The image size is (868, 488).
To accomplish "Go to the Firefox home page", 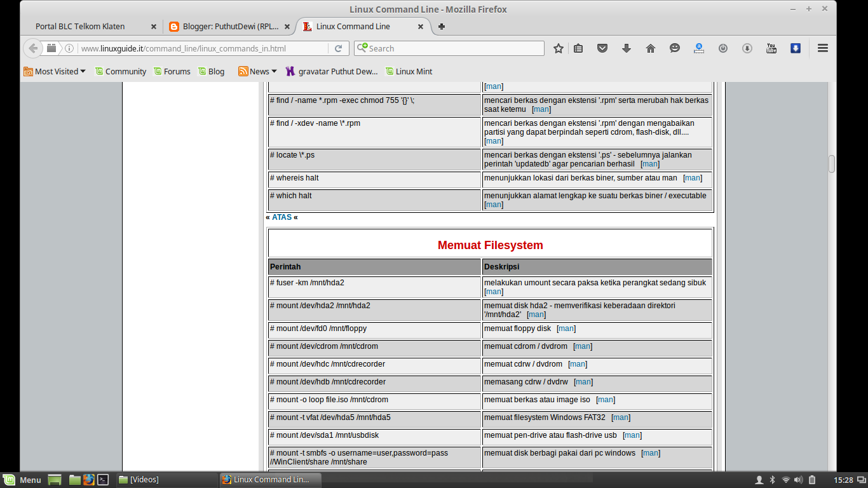I will [x=651, y=48].
